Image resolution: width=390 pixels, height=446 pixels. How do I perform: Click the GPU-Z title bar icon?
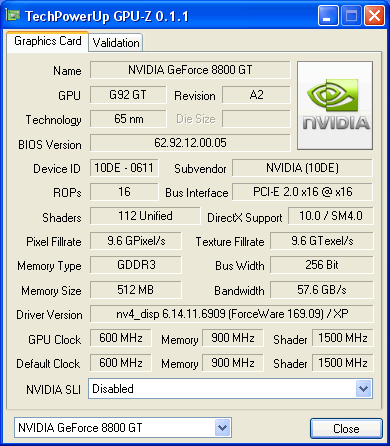(13, 15)
